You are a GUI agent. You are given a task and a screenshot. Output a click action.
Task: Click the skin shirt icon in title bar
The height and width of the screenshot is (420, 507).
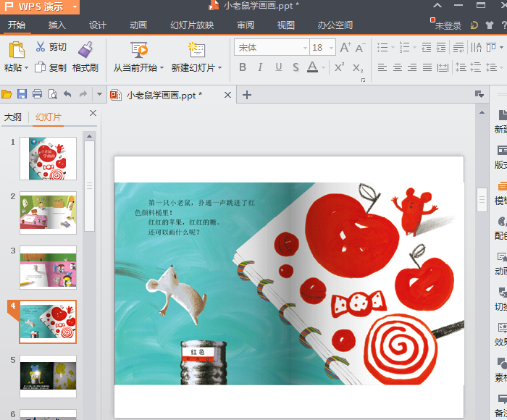coord(490,25)
